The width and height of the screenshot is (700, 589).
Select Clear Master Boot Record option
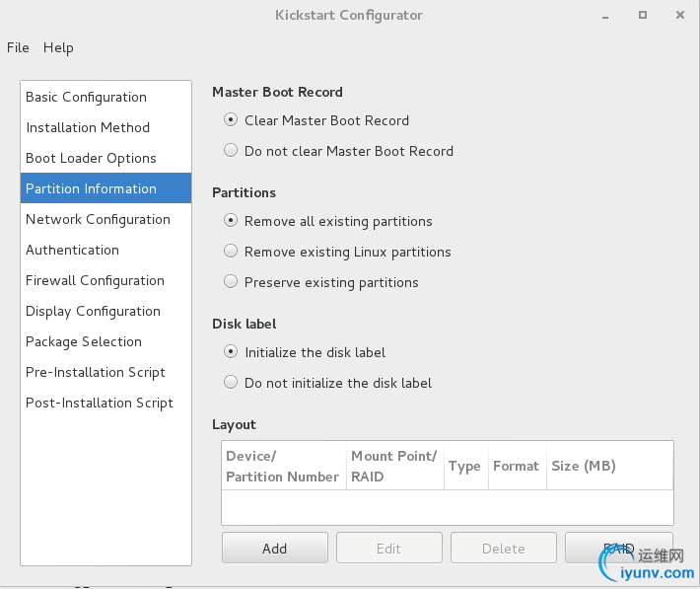(x=231, y=120)
